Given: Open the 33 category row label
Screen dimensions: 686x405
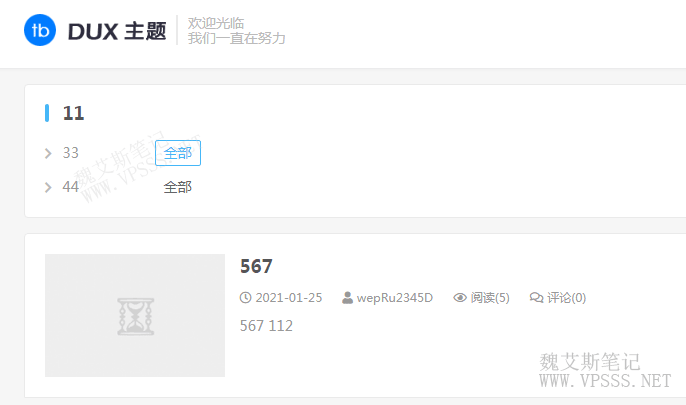Looking at the screenshot, I should coord(70,153).
